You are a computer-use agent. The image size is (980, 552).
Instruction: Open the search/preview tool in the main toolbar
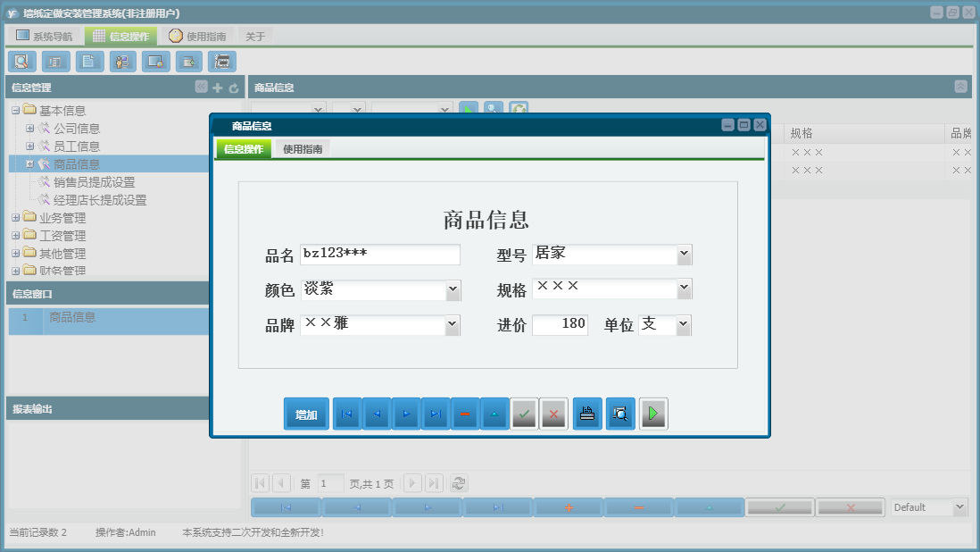(21, 62)
